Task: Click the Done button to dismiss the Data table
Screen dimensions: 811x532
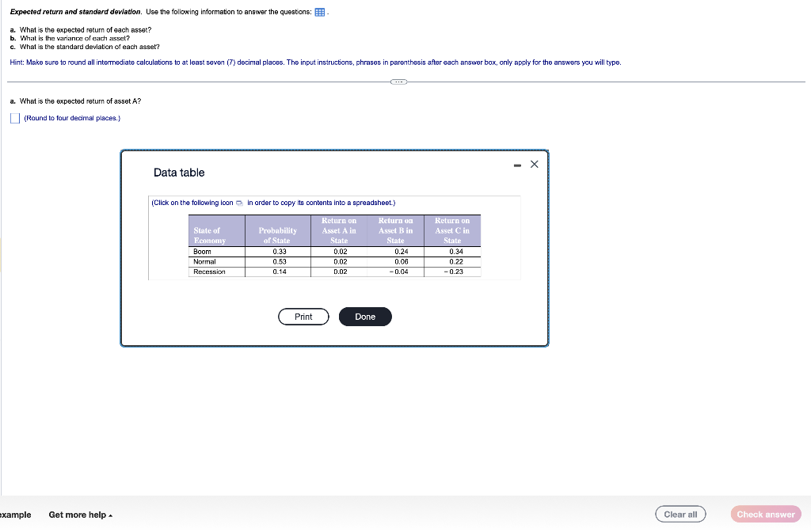Action: 365,316
